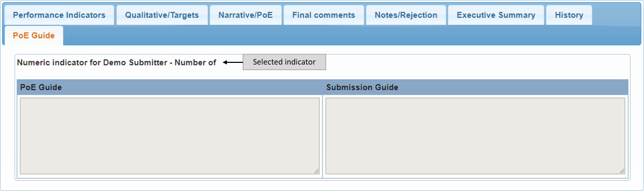This screenshot has height=191, width=644.
Task: Select the Submission Guide column header
Action: (x=362, y=87)
